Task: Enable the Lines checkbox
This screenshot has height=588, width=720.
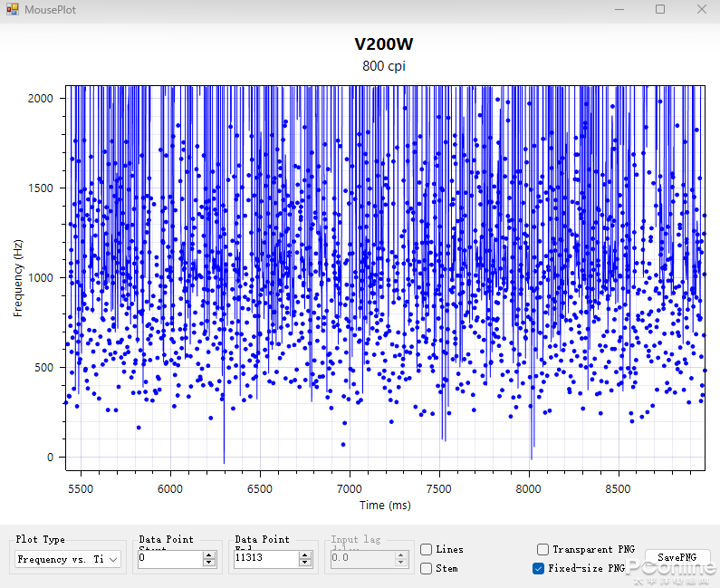Action: tap(427, 549)
